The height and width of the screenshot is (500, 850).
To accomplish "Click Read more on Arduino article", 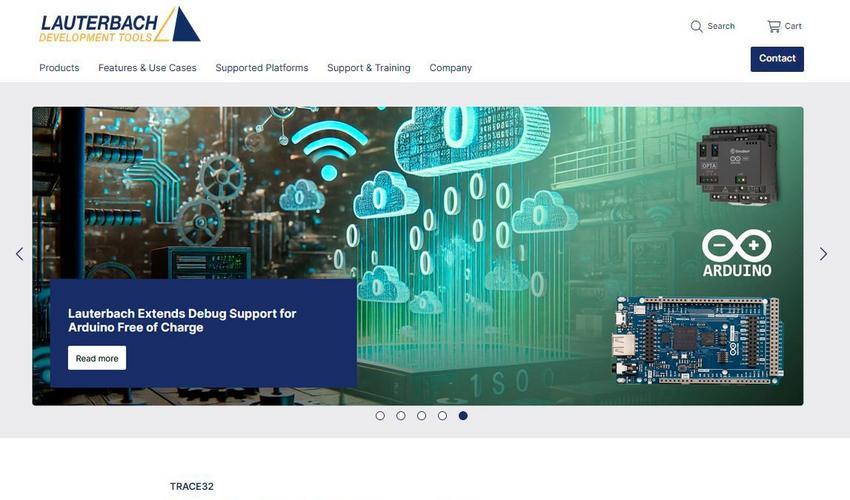I will tap(97, 358).
